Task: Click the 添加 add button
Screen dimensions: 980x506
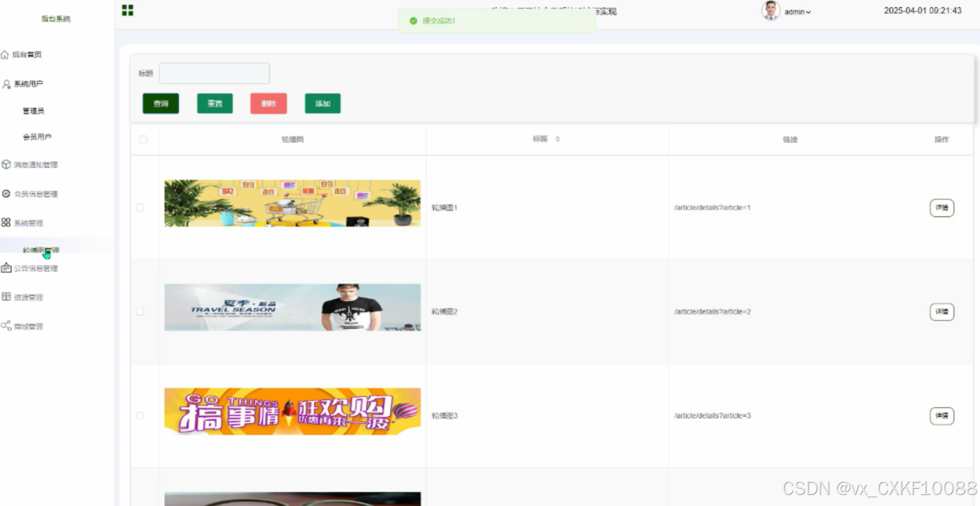Action: [x=323, y=104]
